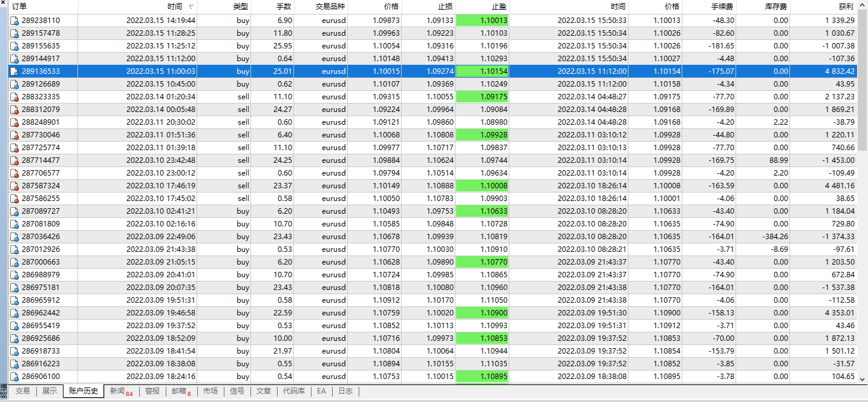Click the buy order icon for order 286906100
Screen dimensions: 868x402
coord(14,376)
